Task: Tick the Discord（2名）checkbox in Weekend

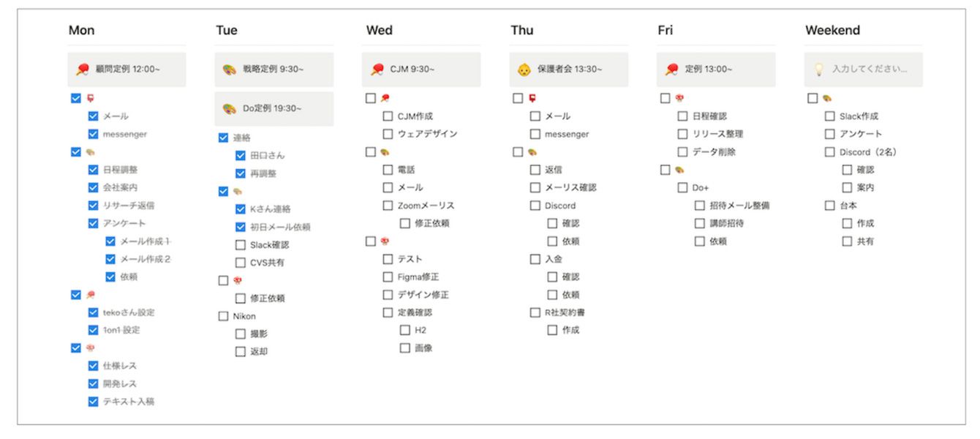Action: (x=830, y=152)
